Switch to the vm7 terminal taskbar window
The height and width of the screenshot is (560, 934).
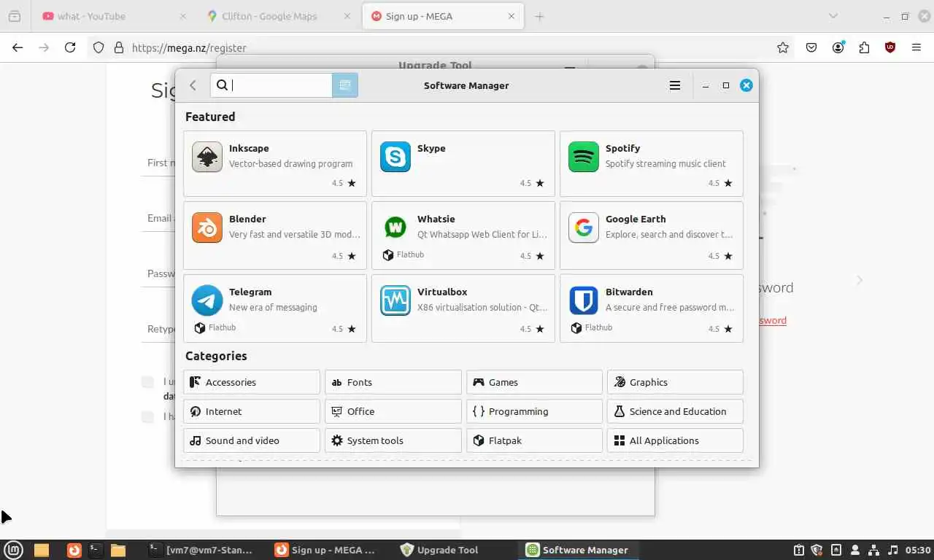[201, 550]
